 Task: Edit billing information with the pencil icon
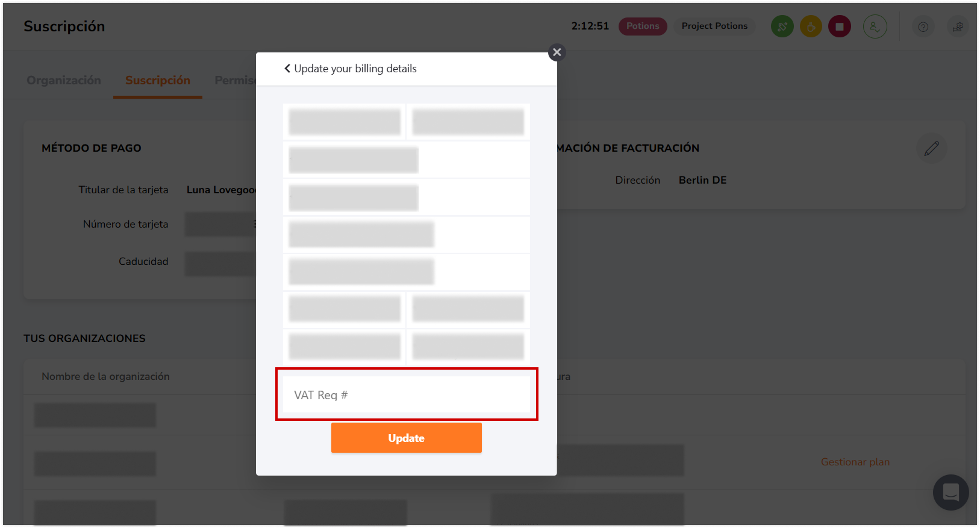932,148
